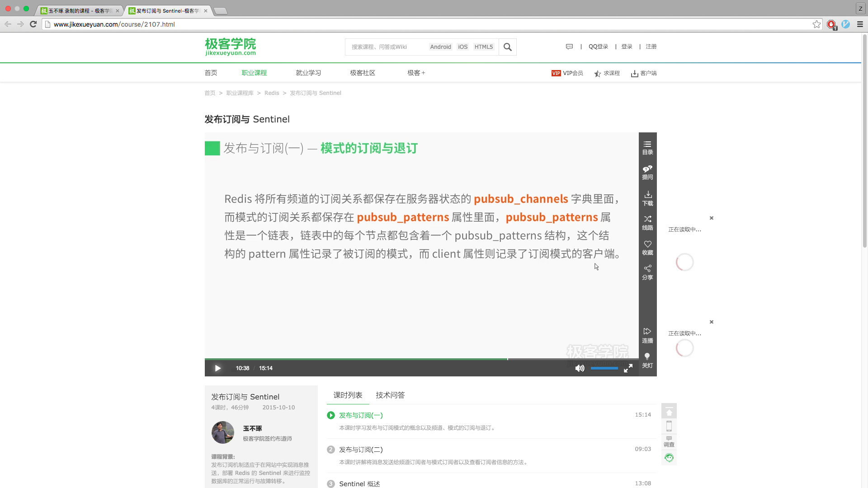This screenshot has width=868, height=488.
Task: Open 职业课程 in the navigation bar
Action: point(254,73)
